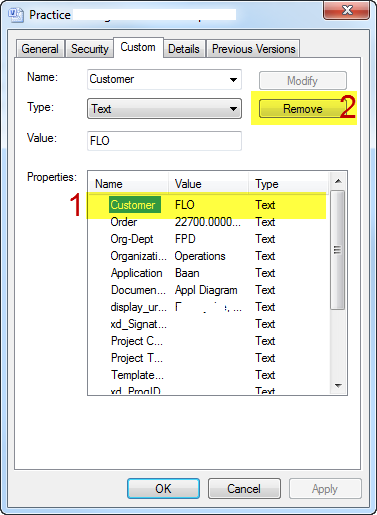Viewport: 377px width, 515px height.
Task: Open the Name combo box dropdown arrow
Action: pos(233,80)
